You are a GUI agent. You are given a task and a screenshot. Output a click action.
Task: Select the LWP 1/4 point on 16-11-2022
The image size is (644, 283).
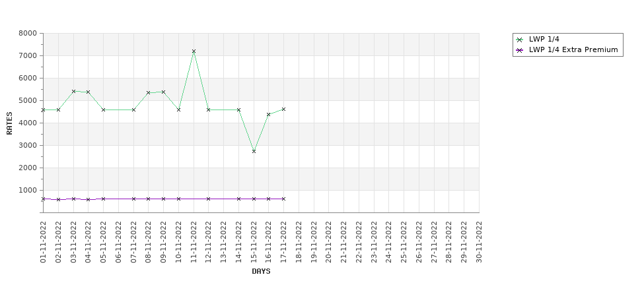(269, 114)
